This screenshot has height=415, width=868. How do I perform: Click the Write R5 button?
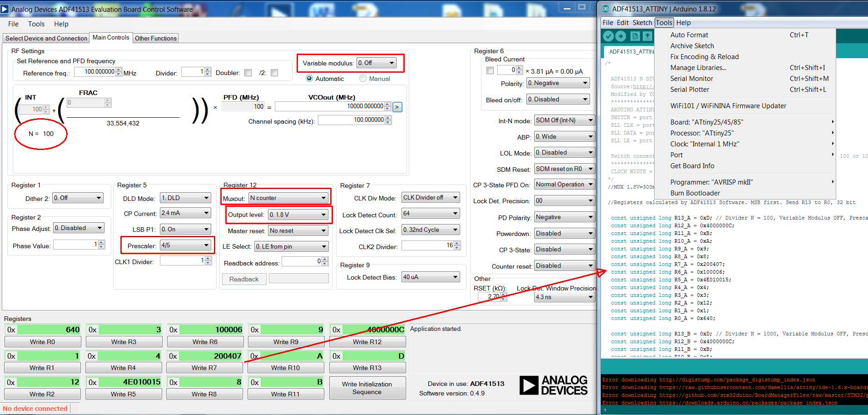pyautogui.click(x=124, y=394)
